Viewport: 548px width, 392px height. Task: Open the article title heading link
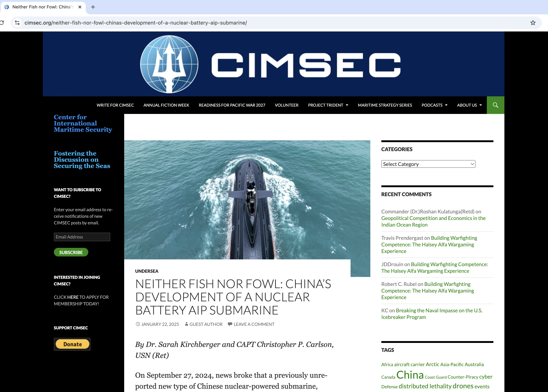point(233,297)
